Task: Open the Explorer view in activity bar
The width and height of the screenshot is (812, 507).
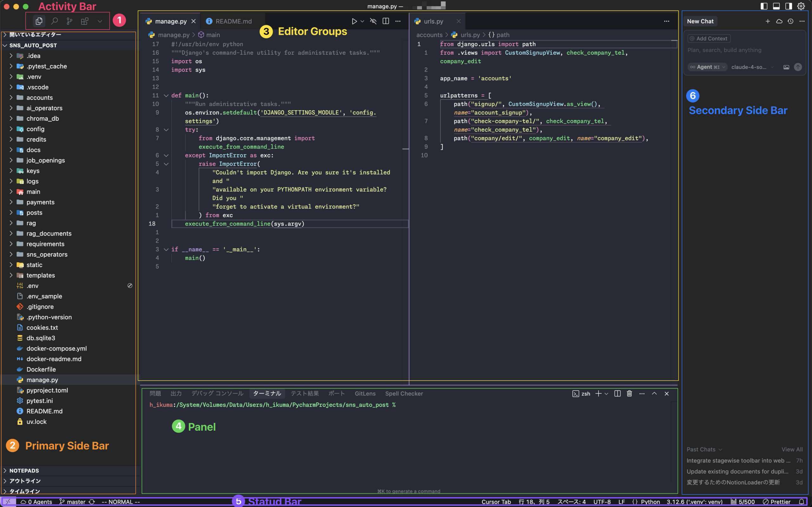Action: point(39,21)
